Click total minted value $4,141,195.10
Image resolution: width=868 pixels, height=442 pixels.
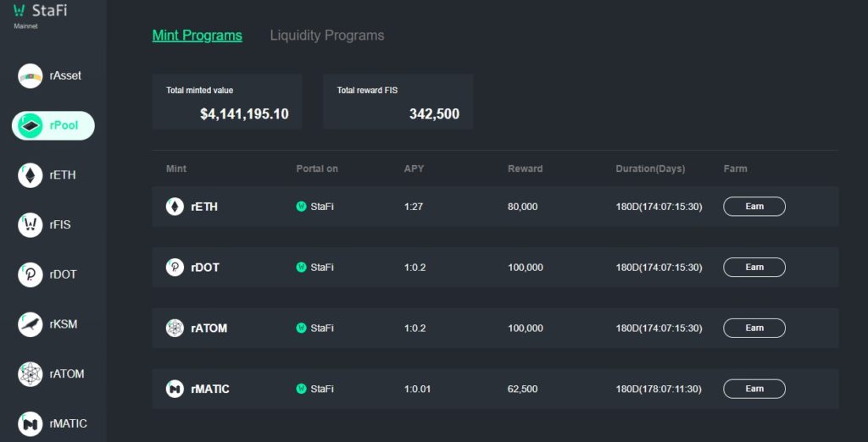point(244,114)
